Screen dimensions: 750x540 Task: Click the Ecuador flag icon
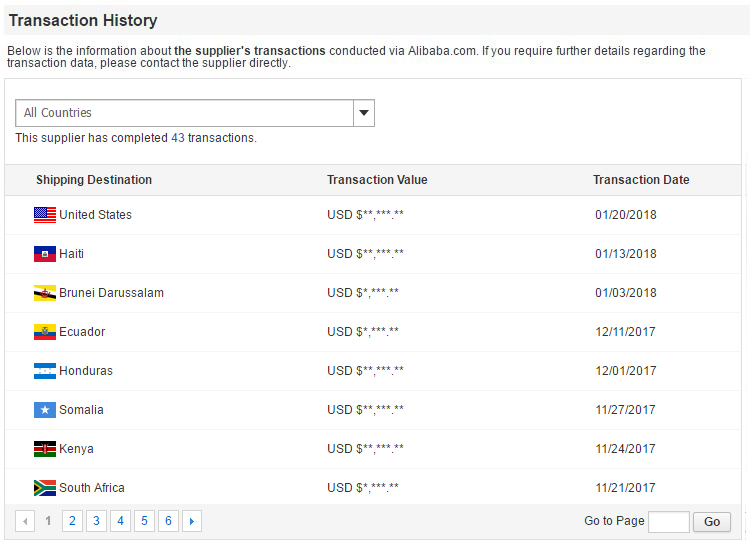44,332
